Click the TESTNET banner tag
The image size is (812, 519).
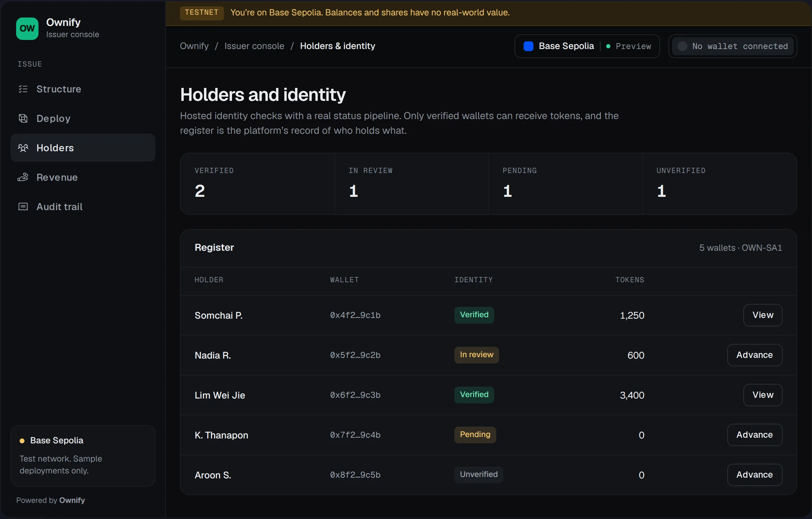[x=202, y=13]
